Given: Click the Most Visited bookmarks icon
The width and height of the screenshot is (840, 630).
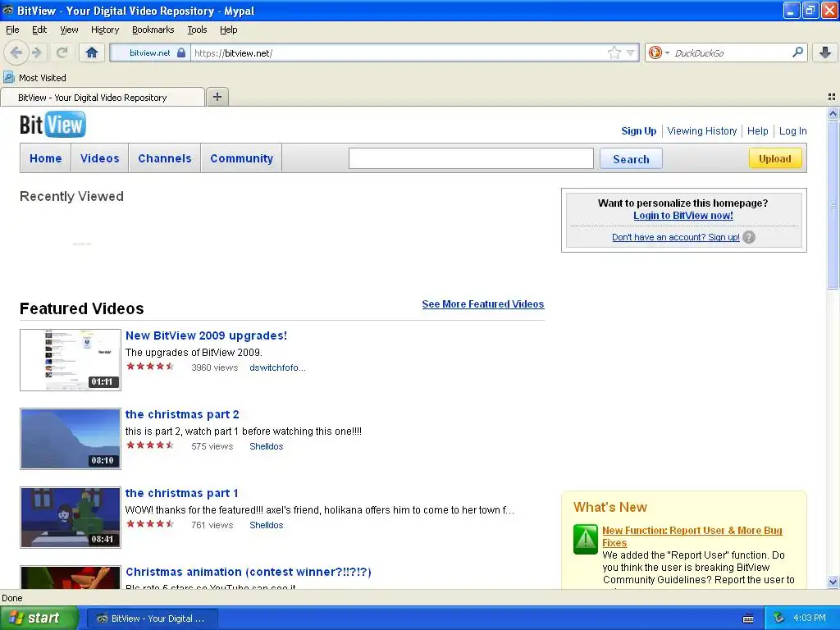Looking at the screenshot, I should coord(8,78).
